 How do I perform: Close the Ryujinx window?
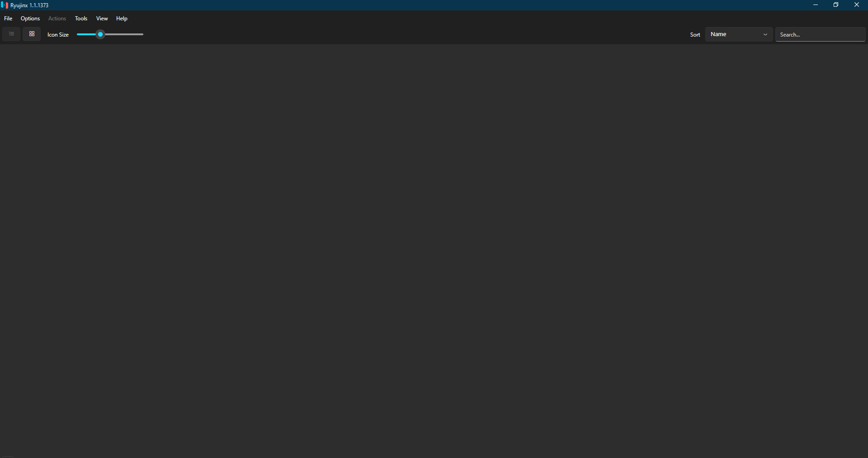[857, 5]
